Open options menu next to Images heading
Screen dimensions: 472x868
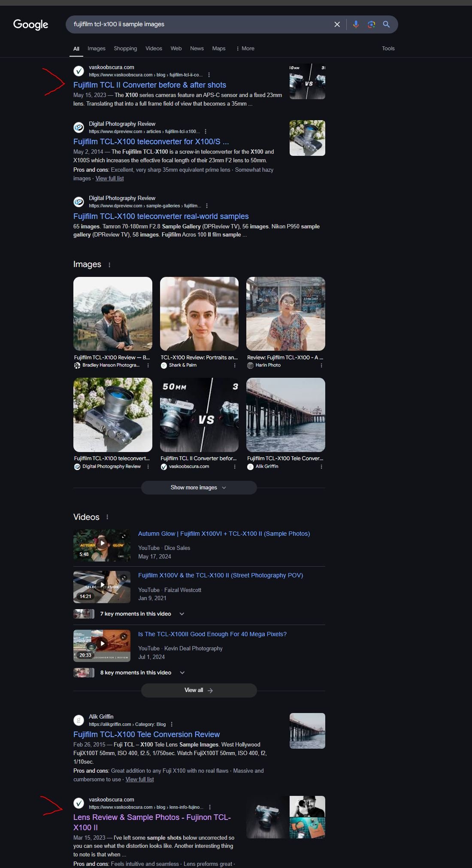(109, 265)
